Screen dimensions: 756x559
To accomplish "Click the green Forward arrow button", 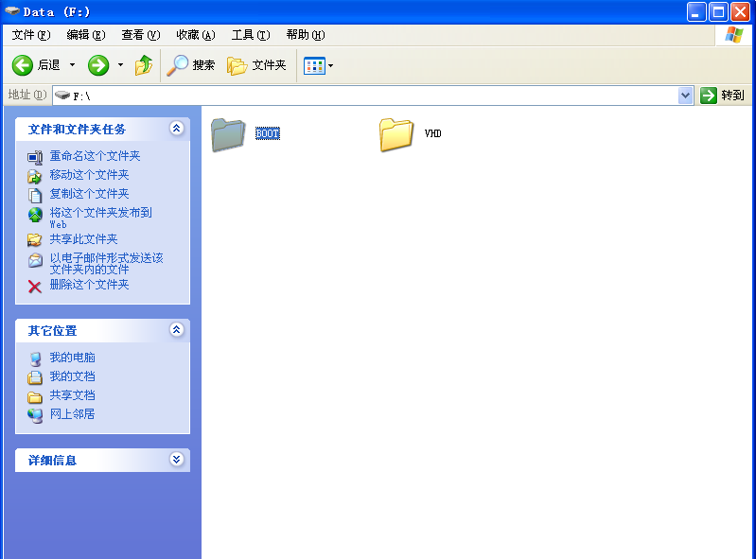I will pos(98,65).
